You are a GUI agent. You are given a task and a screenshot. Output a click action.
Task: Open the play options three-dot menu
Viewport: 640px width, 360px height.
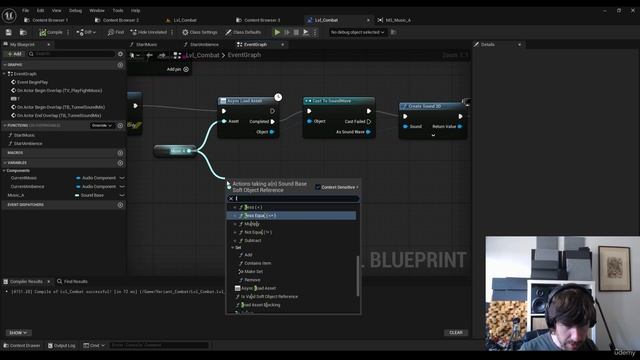315,32
